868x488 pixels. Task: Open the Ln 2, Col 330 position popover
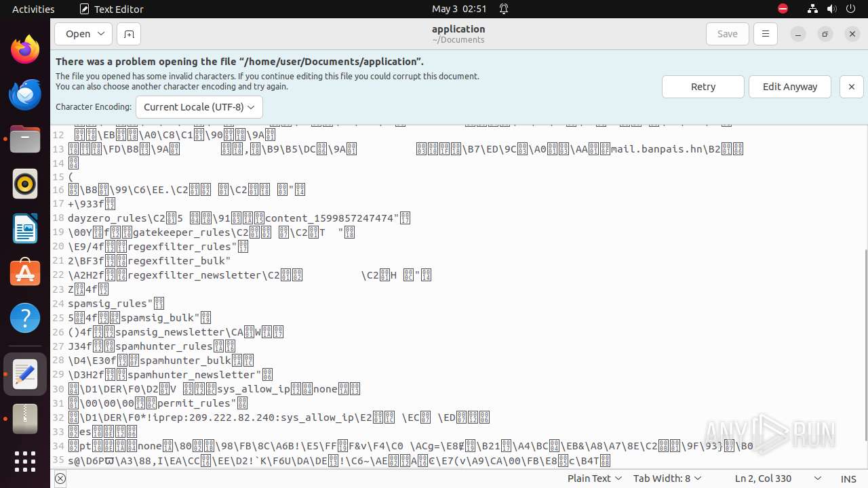pos(778,479)
